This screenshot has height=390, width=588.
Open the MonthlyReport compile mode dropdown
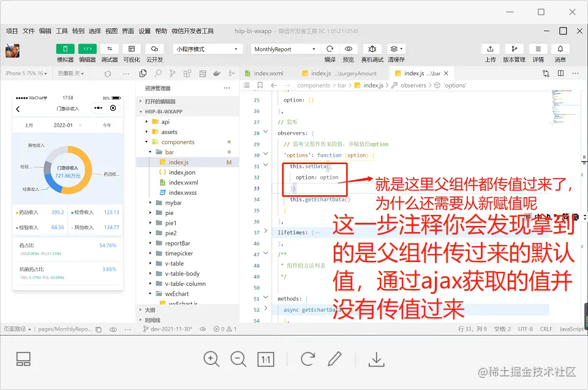coord(285,49)
